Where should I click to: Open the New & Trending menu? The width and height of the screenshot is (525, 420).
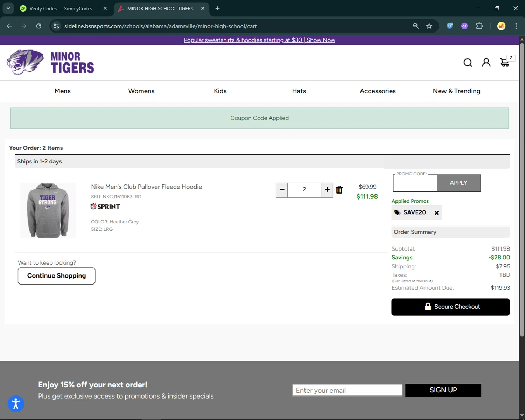[456, 91]
